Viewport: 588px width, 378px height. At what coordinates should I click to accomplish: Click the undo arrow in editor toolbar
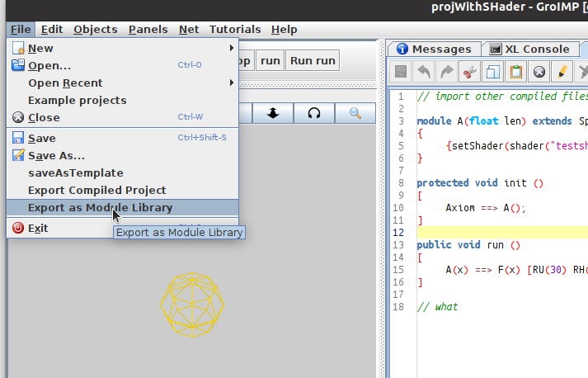click(x=424, y=72)
